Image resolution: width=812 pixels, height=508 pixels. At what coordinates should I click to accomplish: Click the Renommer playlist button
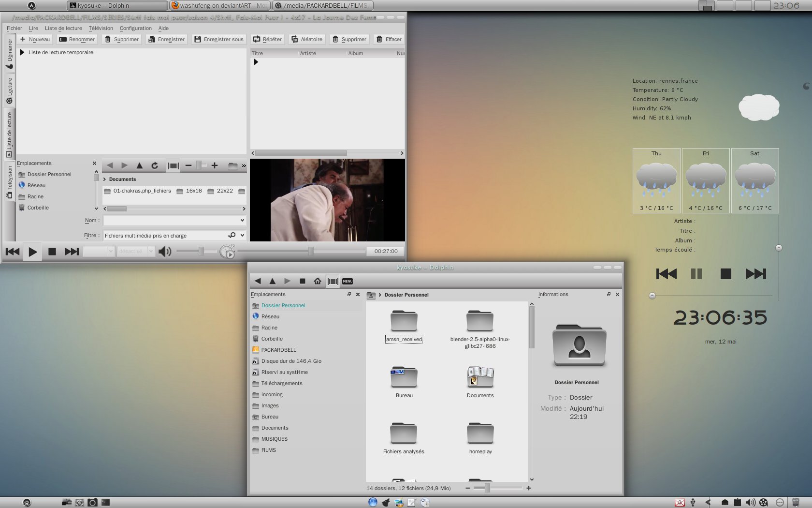pos(77,39)
